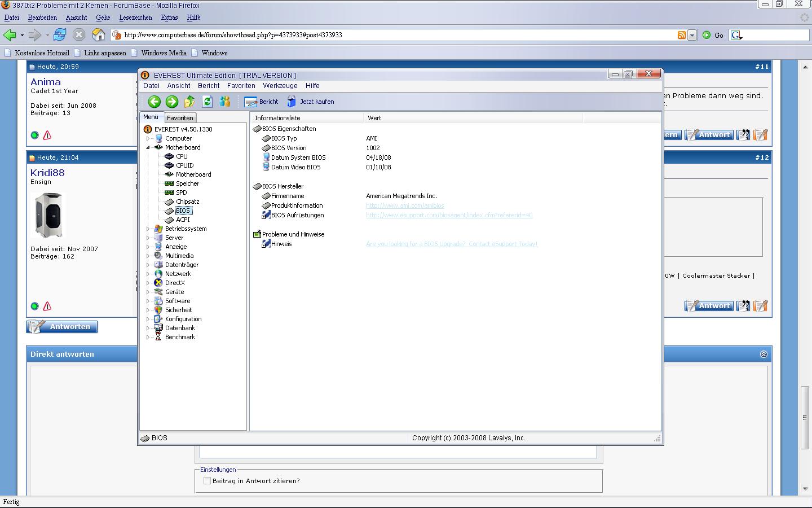This screenshot has width=812, height=508.
Task: Click Antwort button in post #12
Action: (x=709, y=306)
